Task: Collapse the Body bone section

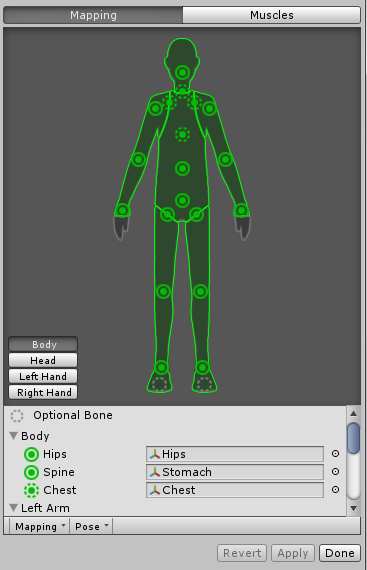Action: (x=14, y=436)
